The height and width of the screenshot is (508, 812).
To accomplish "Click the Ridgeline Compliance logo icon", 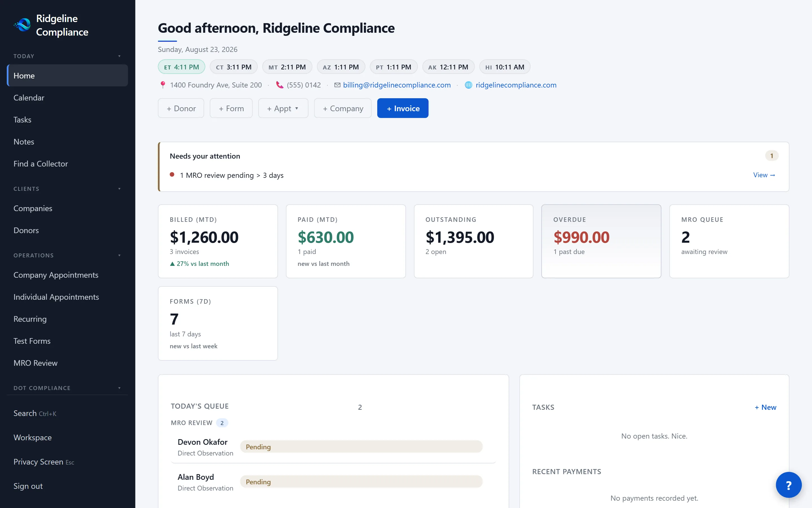I will pos(22,25).
